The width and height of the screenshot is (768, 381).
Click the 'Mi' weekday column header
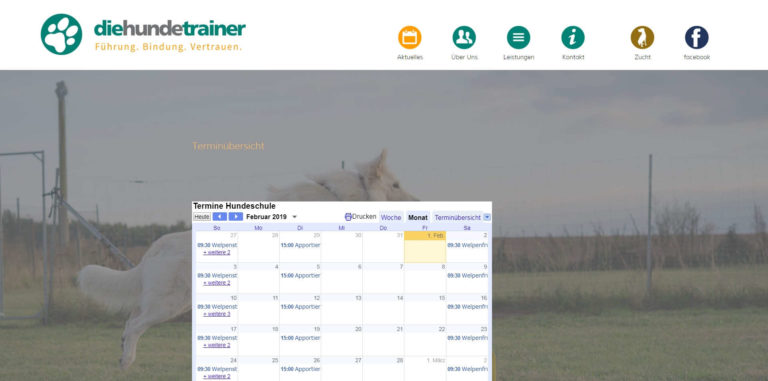[341, 228]
